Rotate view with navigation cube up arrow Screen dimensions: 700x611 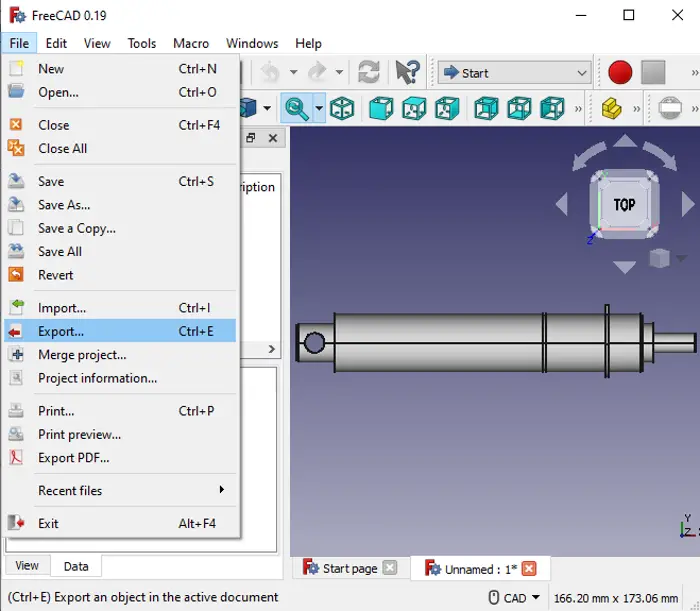click(625, 141)
